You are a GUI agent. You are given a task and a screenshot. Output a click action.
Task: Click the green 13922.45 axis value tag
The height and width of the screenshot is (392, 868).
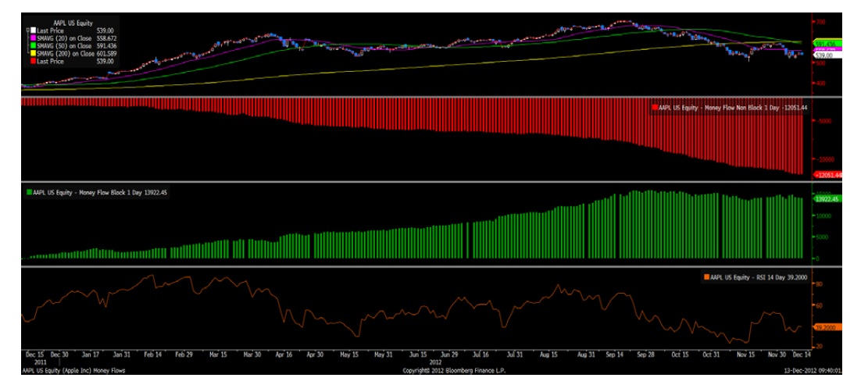tap(827, 198)
